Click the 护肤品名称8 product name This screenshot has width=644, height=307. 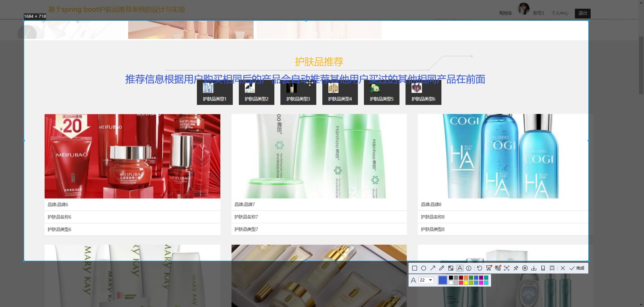(x=433, y=217)
